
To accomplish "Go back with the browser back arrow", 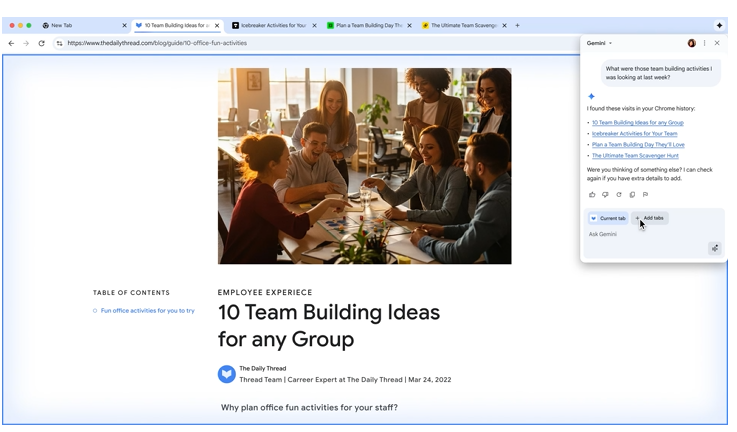I will point(11,43).
